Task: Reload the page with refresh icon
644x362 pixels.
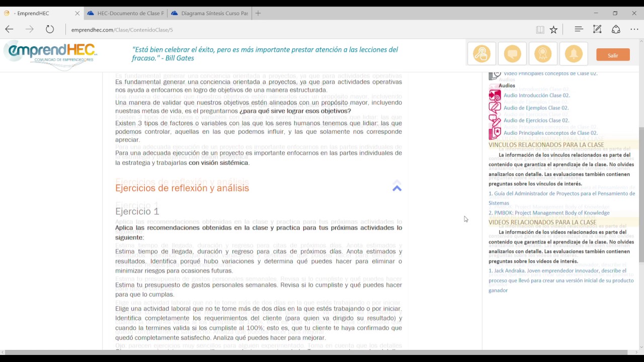Action: tap(50, 29)
